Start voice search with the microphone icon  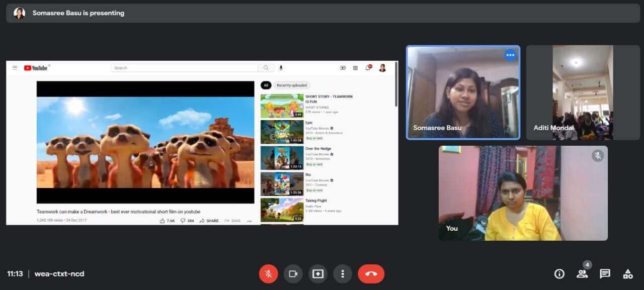click(281, 68)
